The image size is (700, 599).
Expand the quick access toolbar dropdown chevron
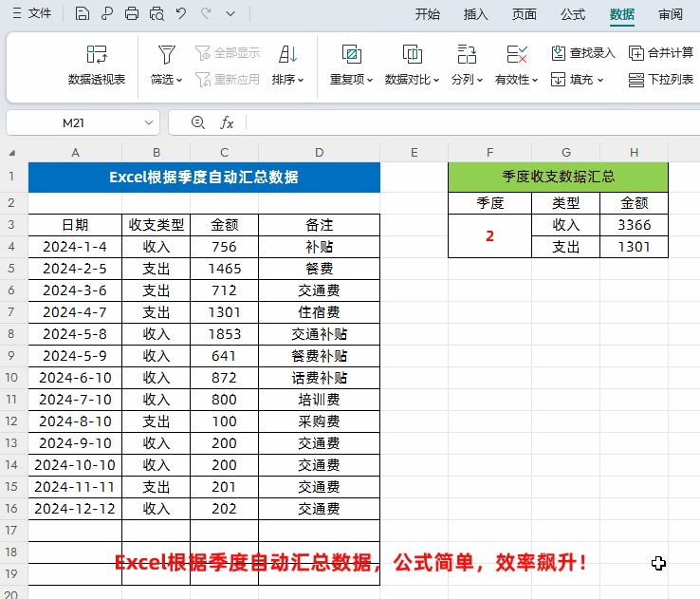click(x=230, y=14)
